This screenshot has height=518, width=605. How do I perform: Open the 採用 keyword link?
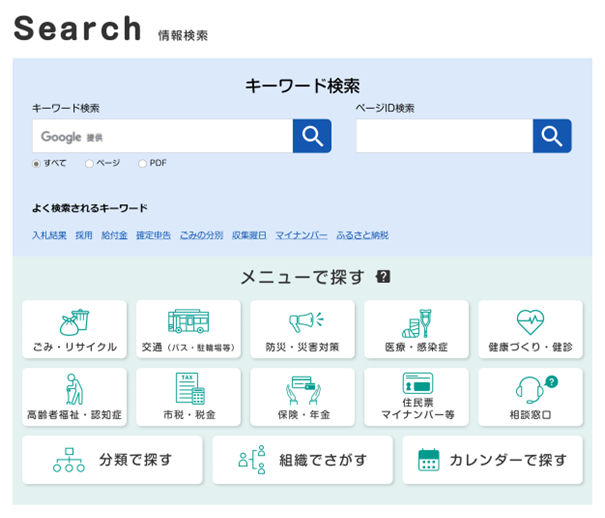click(x=84, y=235)
